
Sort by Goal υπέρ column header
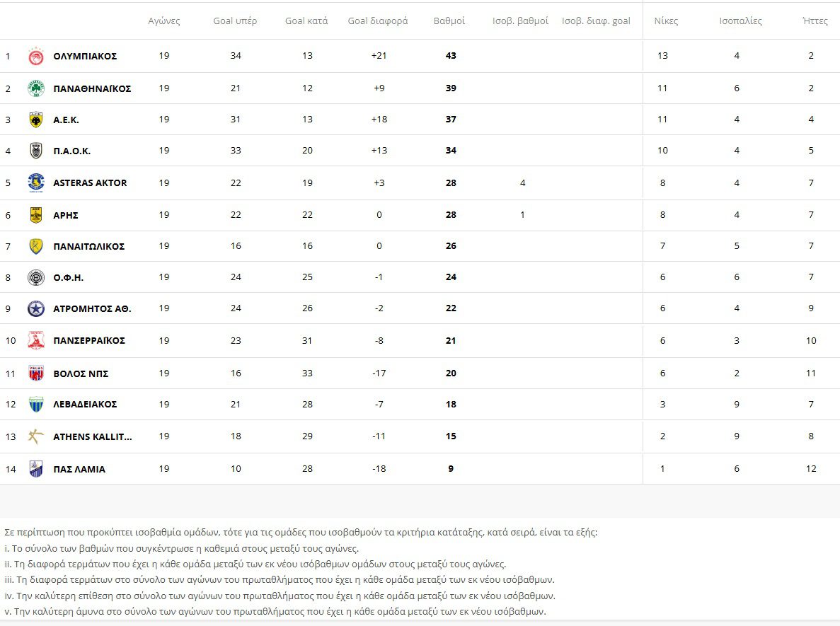236,21
